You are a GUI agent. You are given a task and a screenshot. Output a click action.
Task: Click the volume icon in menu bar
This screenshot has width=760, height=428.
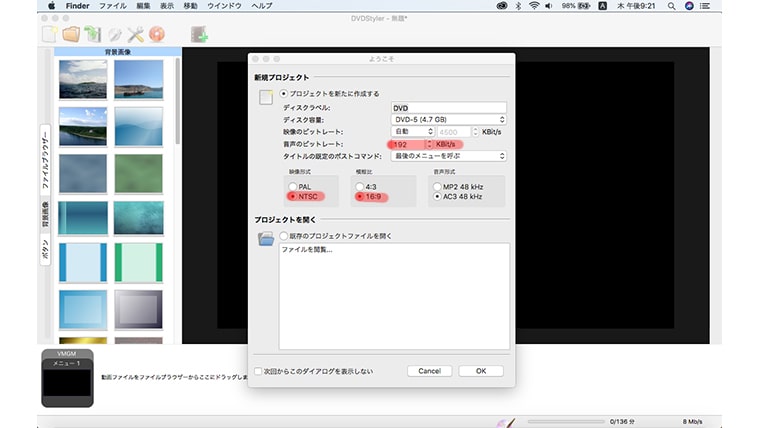[x=549, y=6]
